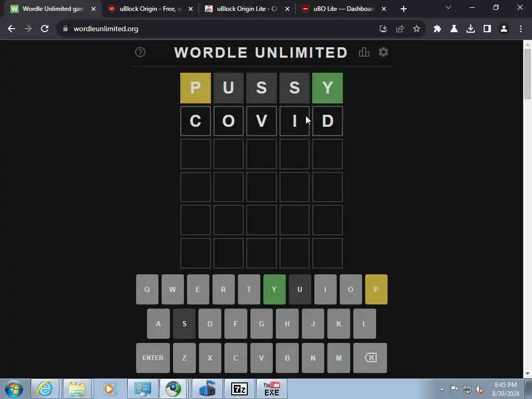Toggle the browser side panel icon
Viewport: 532px width, 399px height.
point(487,29)
